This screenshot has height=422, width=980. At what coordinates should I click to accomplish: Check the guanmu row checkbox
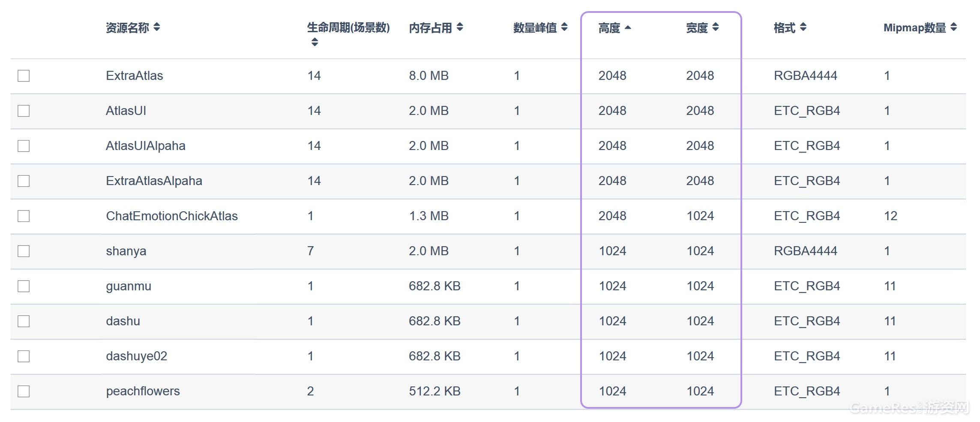click(24, 286)
